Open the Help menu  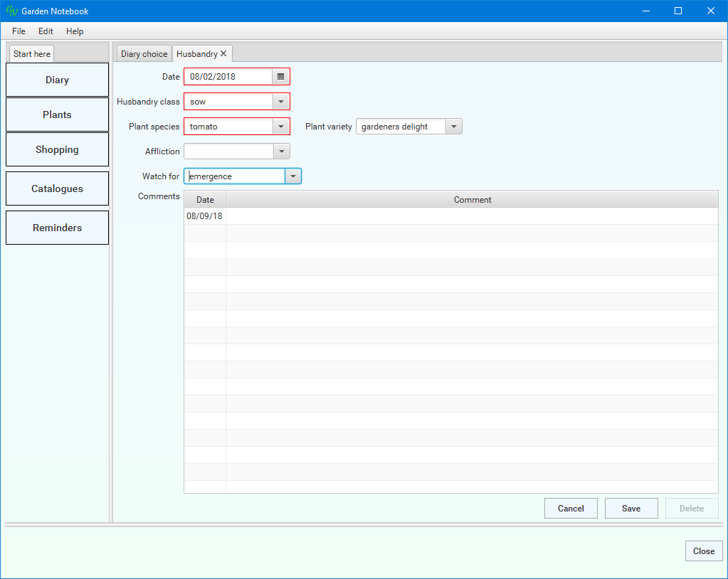click(75, 31)
